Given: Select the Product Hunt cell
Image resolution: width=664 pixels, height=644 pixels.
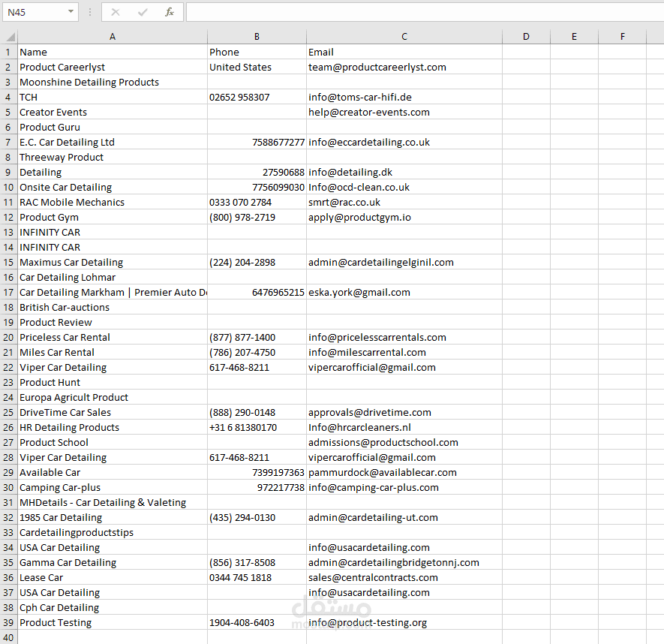Looking at the screenshot, I should 113,382.
